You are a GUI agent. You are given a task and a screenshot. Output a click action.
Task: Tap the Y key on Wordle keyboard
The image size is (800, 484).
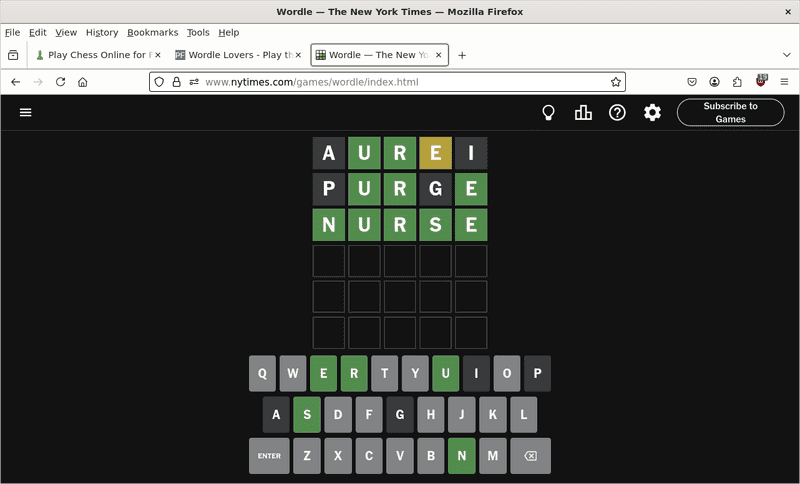point(415,373)
